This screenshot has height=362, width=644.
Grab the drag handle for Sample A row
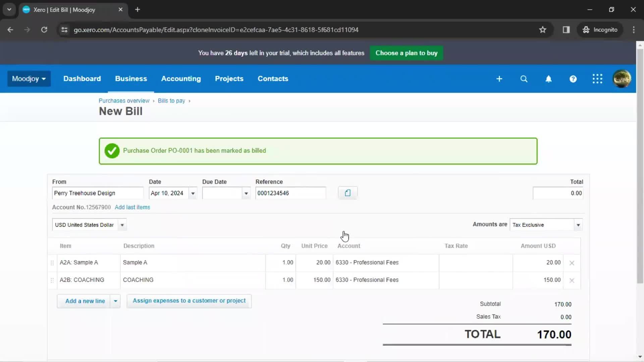click(52, 263)
